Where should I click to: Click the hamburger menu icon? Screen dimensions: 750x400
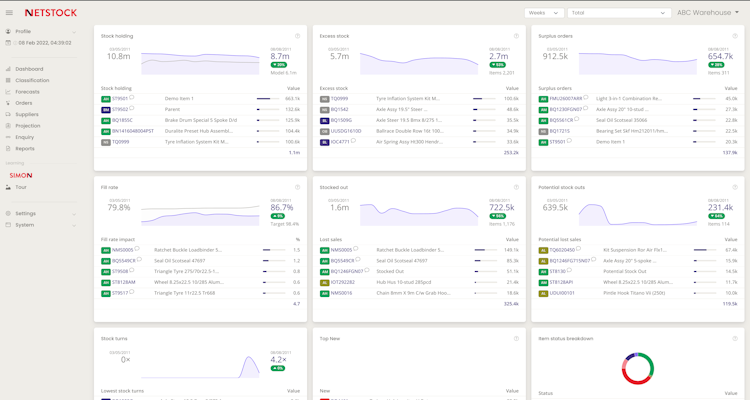point(9,14)
